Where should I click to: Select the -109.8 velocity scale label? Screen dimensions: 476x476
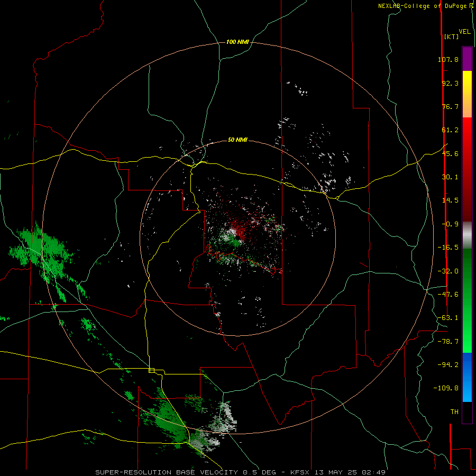pyautogui.click(x=446, y=388)
